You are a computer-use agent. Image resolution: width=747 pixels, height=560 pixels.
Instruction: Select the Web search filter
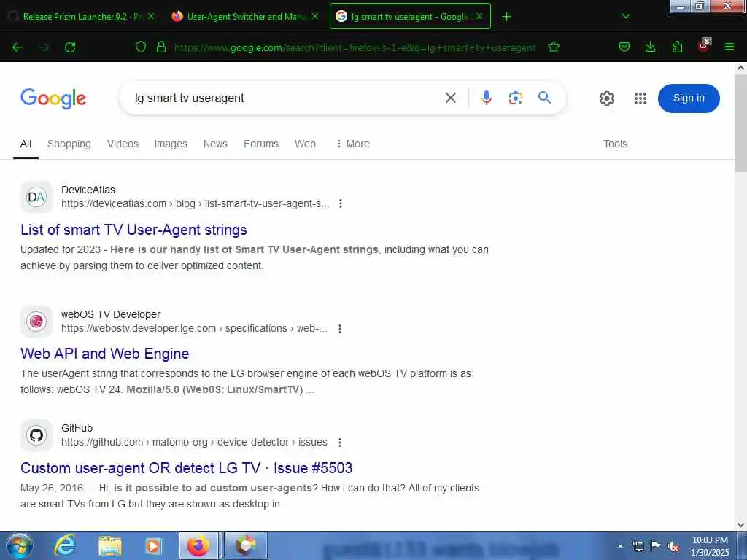pos(305,144)
